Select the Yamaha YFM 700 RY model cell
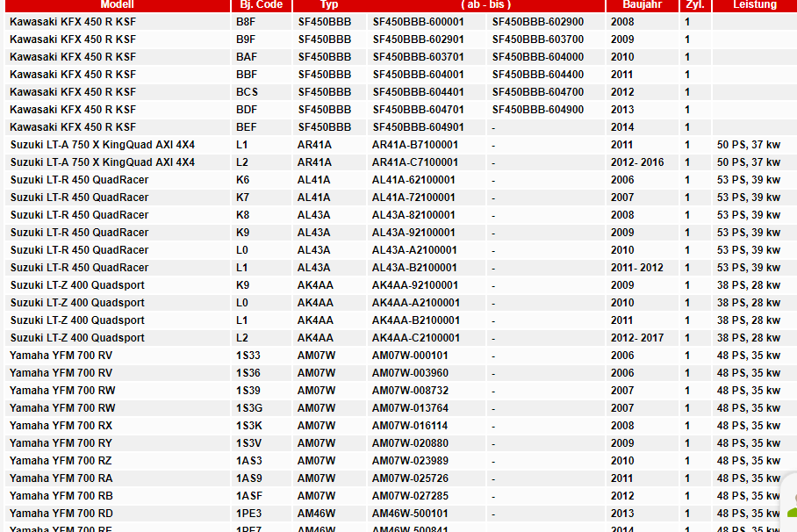This screenshot has width=797, height=532. tap(117, 443)
